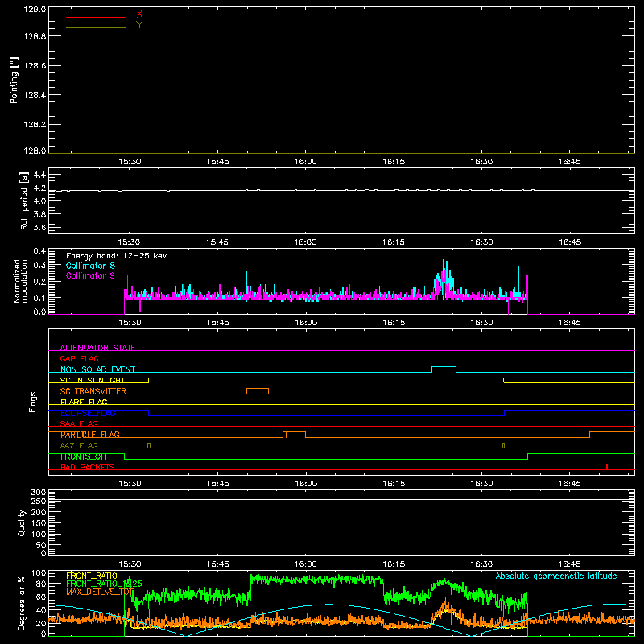644x644 pixels.
Task: Click the red X legend line
Action: (x=95, y=17)
